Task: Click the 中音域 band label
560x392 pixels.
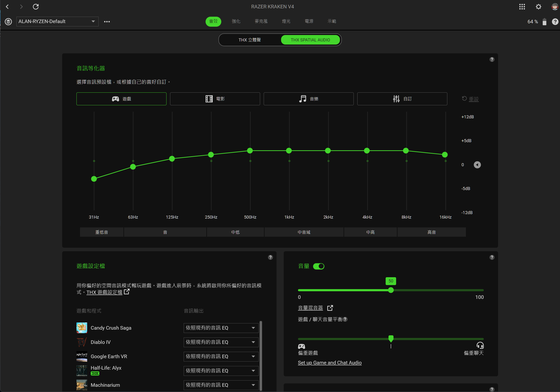Action: pos(304,232)
